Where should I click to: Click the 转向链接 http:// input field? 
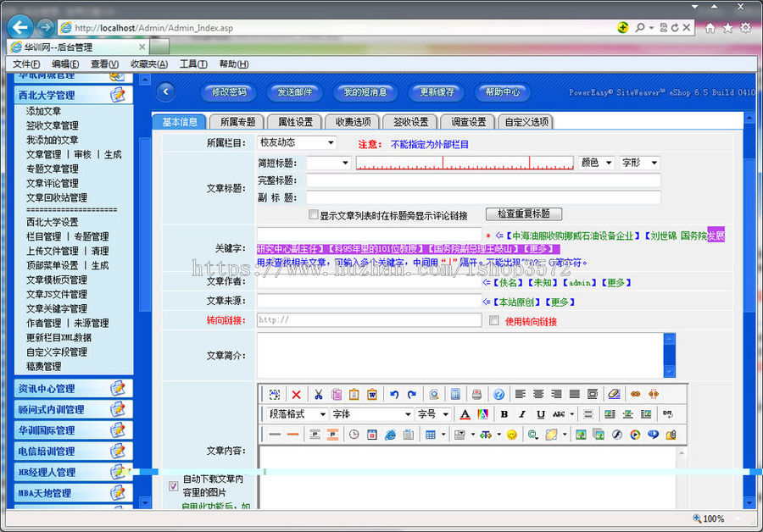[370, 319]
